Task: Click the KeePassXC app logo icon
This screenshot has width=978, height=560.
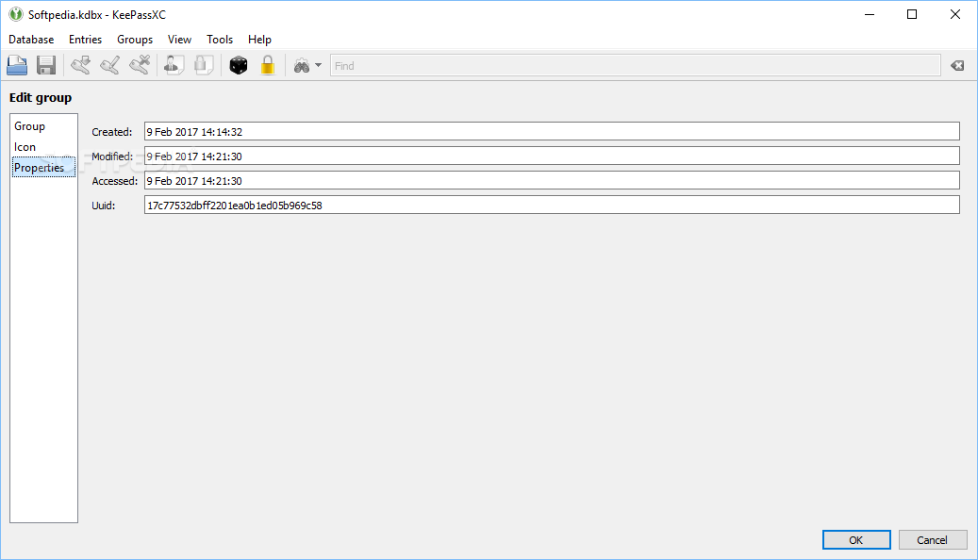Action: 16,14
